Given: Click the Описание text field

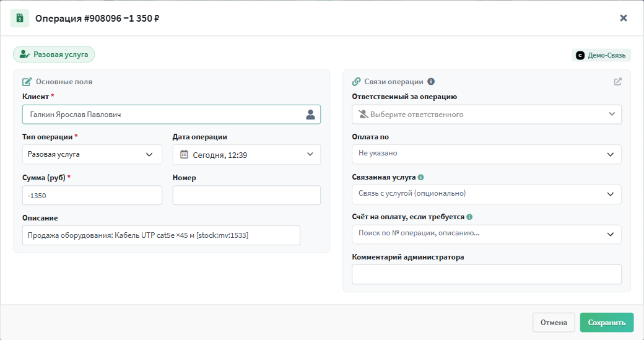Looking at the screenshot, I should click(161, 235).
